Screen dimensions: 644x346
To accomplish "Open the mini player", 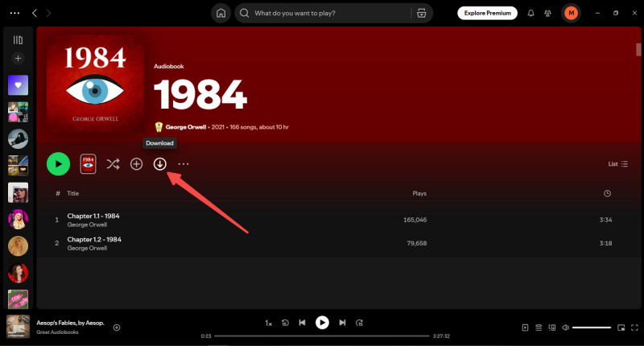I will pyautogui.click(x=621, y=327).
